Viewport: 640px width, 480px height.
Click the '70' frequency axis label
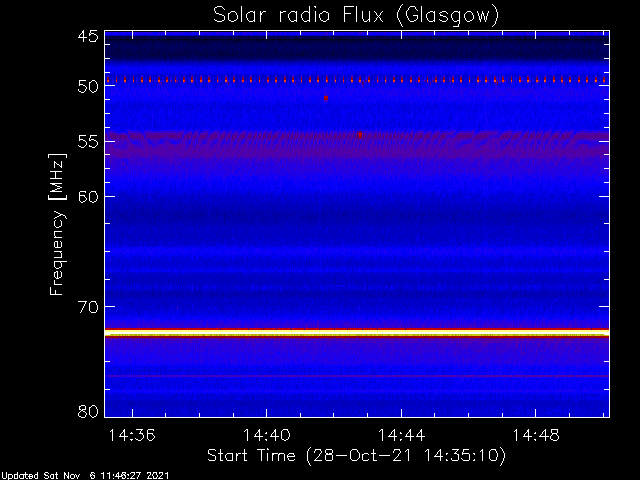point(88,307)
